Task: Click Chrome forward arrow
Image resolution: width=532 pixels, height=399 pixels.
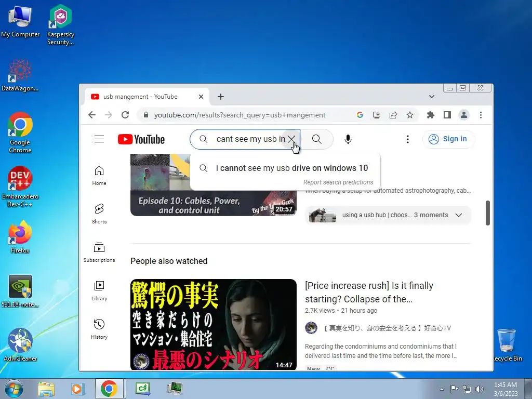Action: point(109,115)
